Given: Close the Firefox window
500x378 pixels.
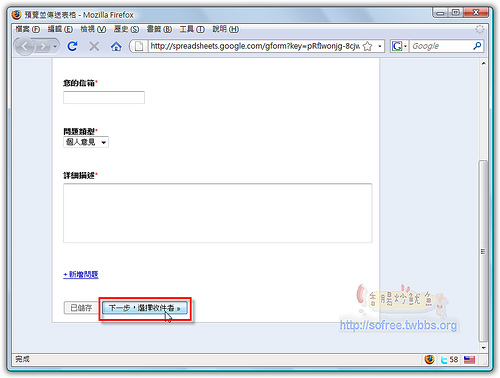Looking at the screenshot, I should [476, 13].
